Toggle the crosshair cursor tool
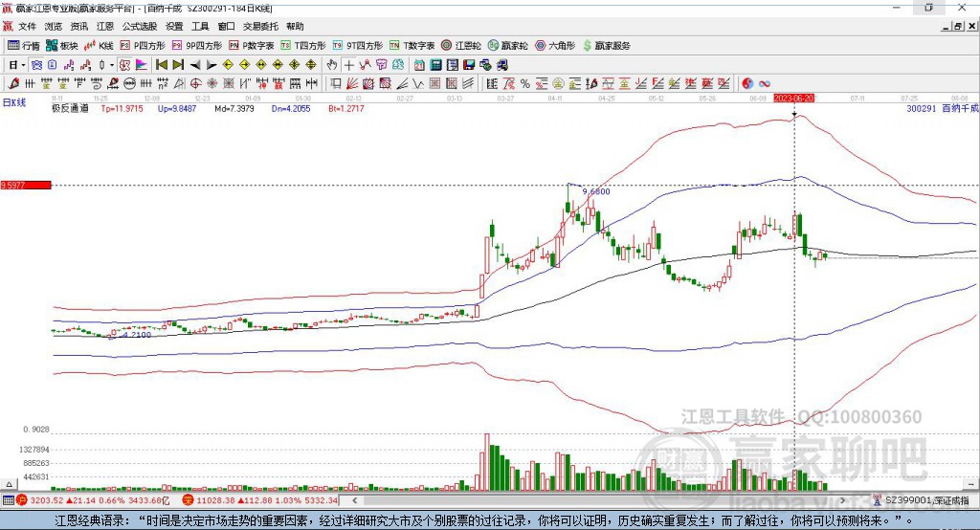The width and height of the screenshot is (980, 530). [348, 65]
